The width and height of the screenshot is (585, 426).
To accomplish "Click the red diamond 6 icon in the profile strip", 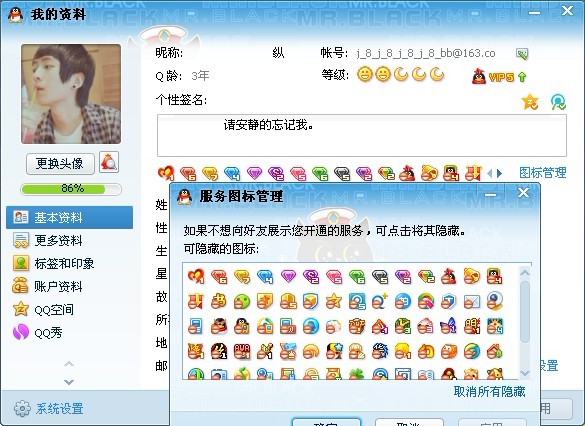I will coord(188,173).
